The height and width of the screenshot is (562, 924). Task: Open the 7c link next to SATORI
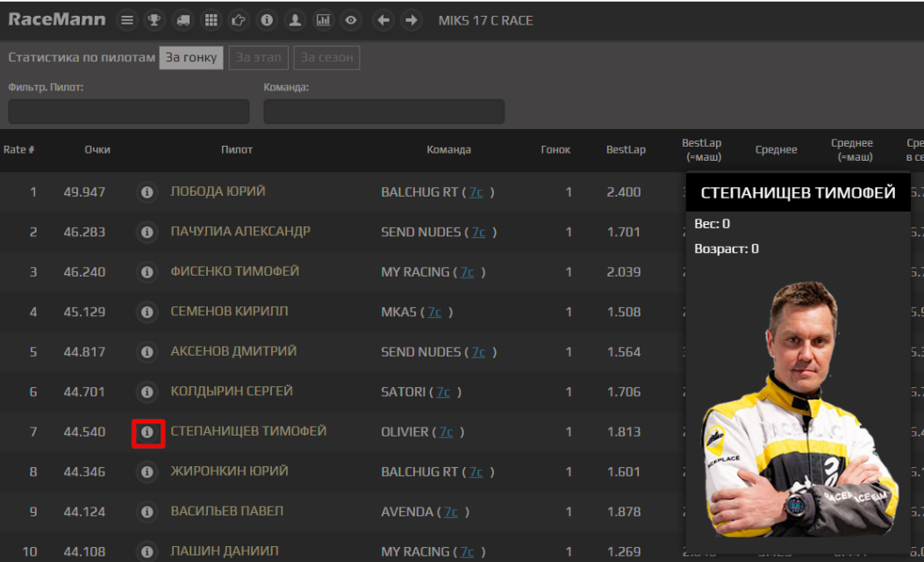pyautogui.click(x=443, y=393)
